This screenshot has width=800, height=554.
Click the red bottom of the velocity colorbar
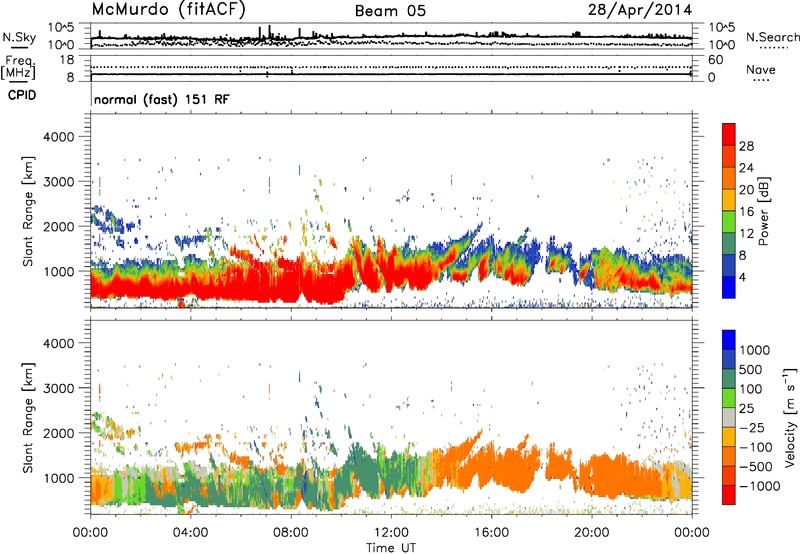[x=729, y=495]
